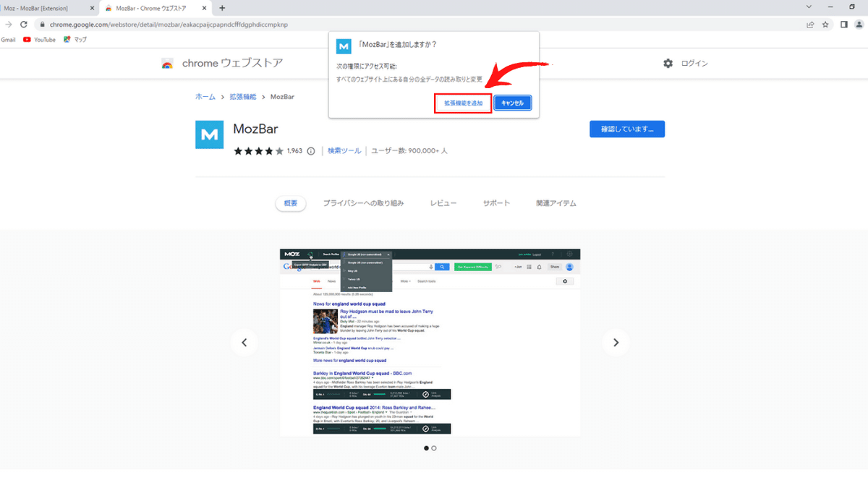
Task: Open the browser side panel icon
Action: [843, 25]
